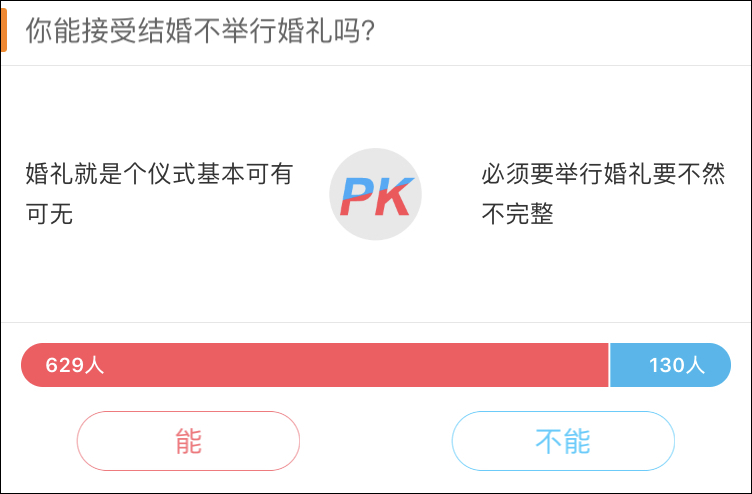Select the opinion line 婚礼就是个仪式基本可有
Screen dimensions: 752x494
pyautogui.click(x=159, y=174)
